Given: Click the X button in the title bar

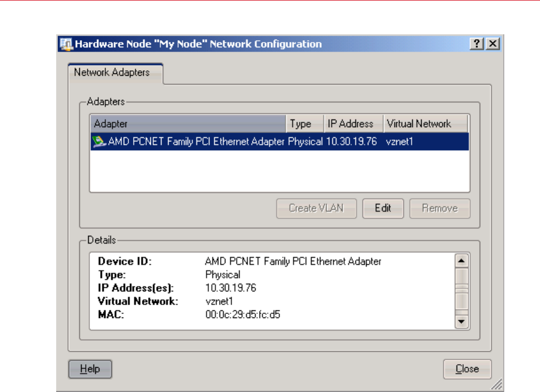Looking at the screenshot, I should pos(492,44).
